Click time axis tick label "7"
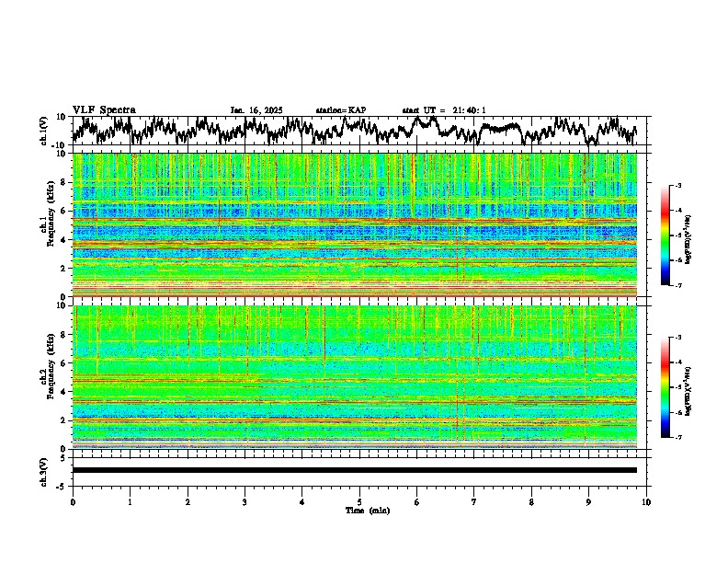728x563 pixels. [474, 502]
